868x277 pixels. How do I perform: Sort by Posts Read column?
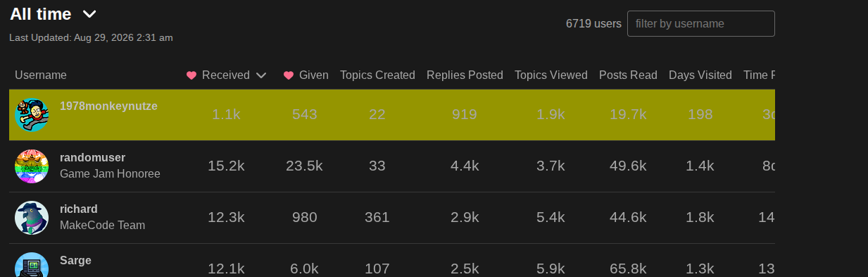click(628, 75)
